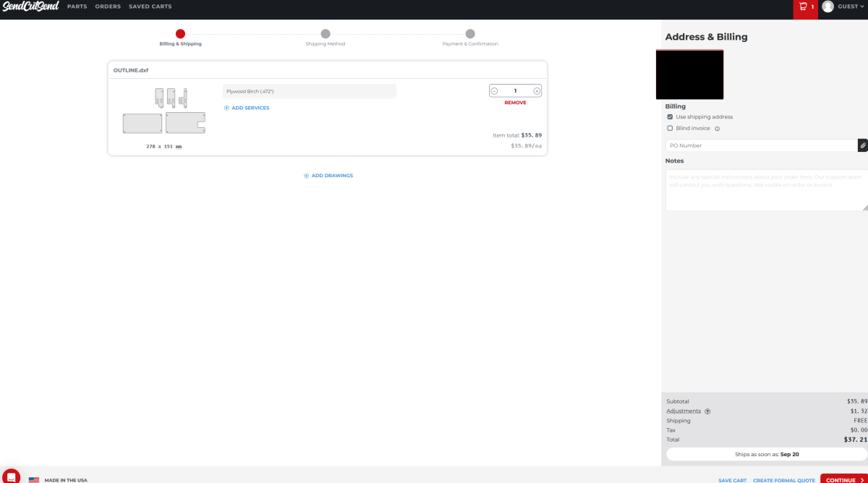Screen dimensions: 868x483
Task: Open the red chat support bubble
Action: 12,476
